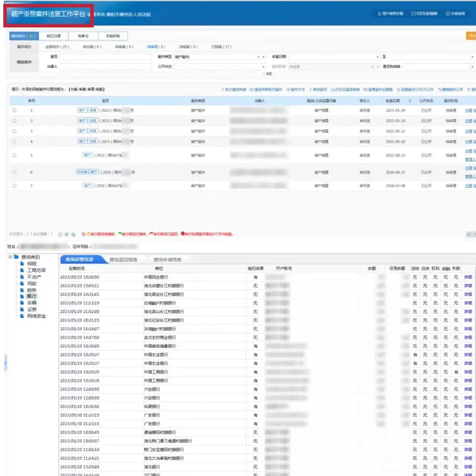The height and width of the screenshot is (476, 476).
Task: Open the 查询退回信息 tab
Action: tap(123, 260)
